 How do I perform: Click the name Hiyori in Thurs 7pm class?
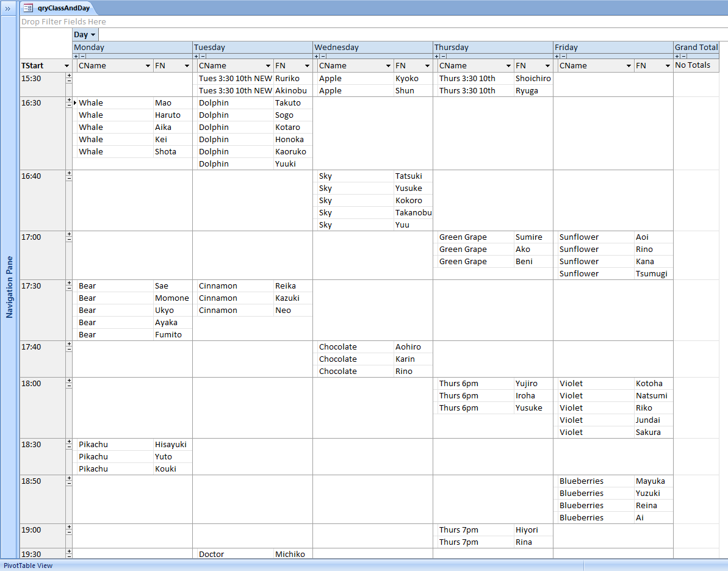527,530
